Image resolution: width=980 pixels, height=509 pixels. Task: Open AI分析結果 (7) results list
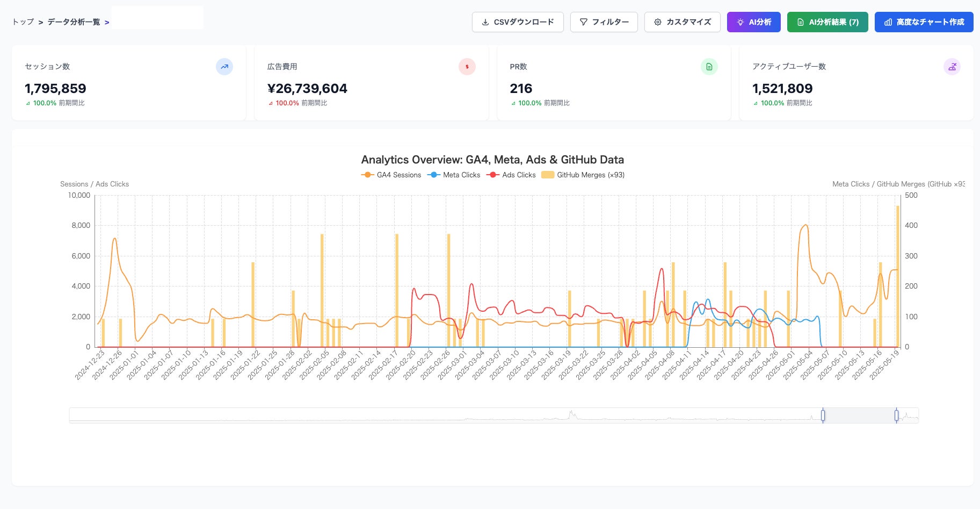(827, 22)
